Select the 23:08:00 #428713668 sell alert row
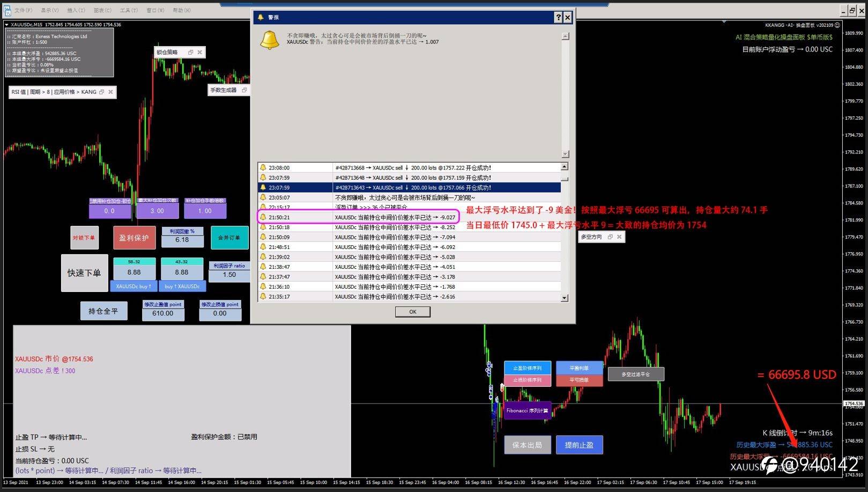Screen dimensions: 868x492 [410, 167]
